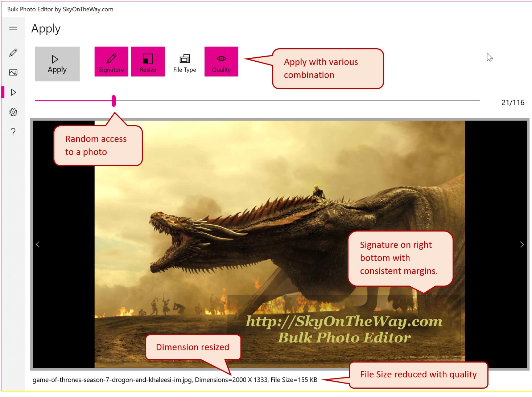Click the dragon photo preview
The image size is (532, 397).
280,244
